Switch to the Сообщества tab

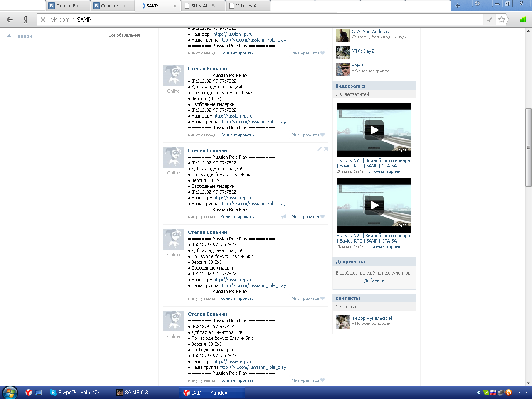pos(113,6)
